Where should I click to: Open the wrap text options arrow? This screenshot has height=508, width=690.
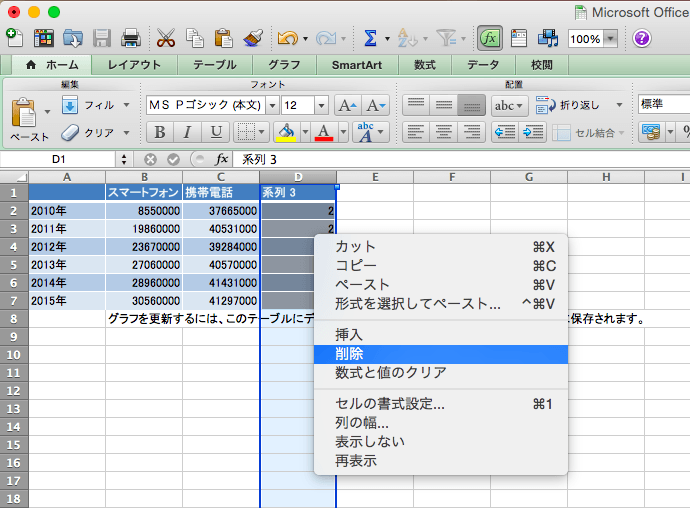(619, 105)
